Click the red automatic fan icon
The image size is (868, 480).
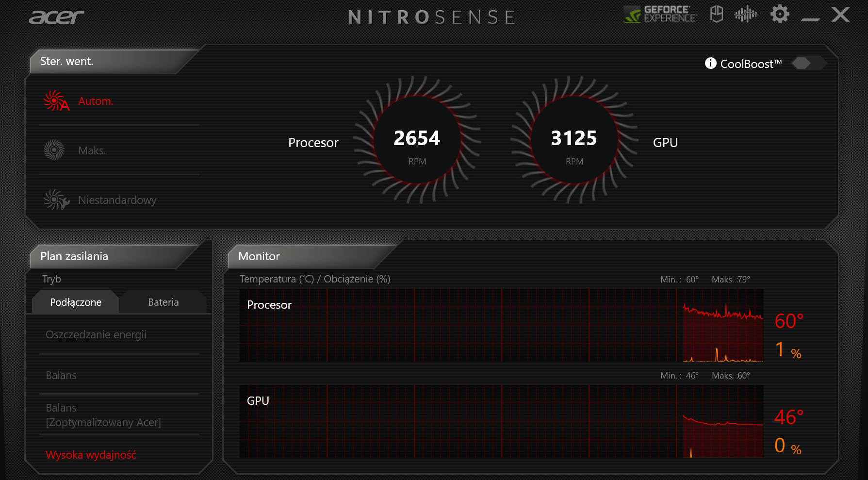(x=55, y=101)
